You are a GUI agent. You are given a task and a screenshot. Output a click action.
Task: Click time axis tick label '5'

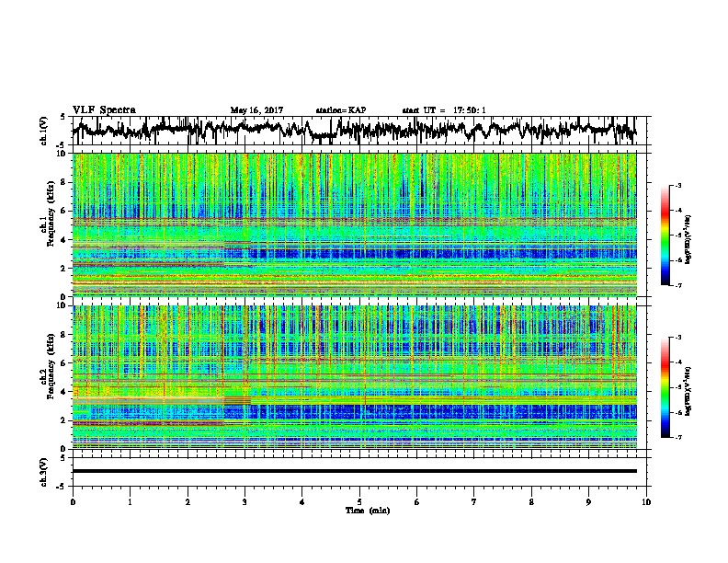pos(359,502)
